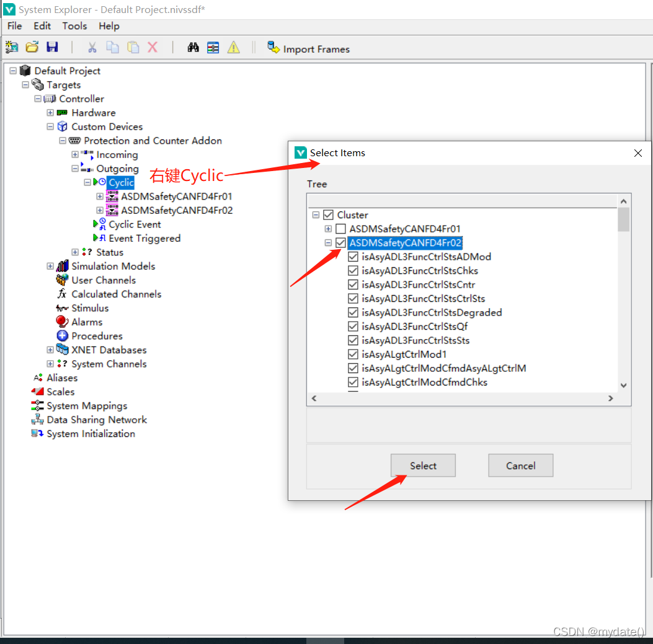This screenshot has width=653, height=644.
Task: Expand the Hardware tree node
Action: pyautogui.click(x=50, y=113)
